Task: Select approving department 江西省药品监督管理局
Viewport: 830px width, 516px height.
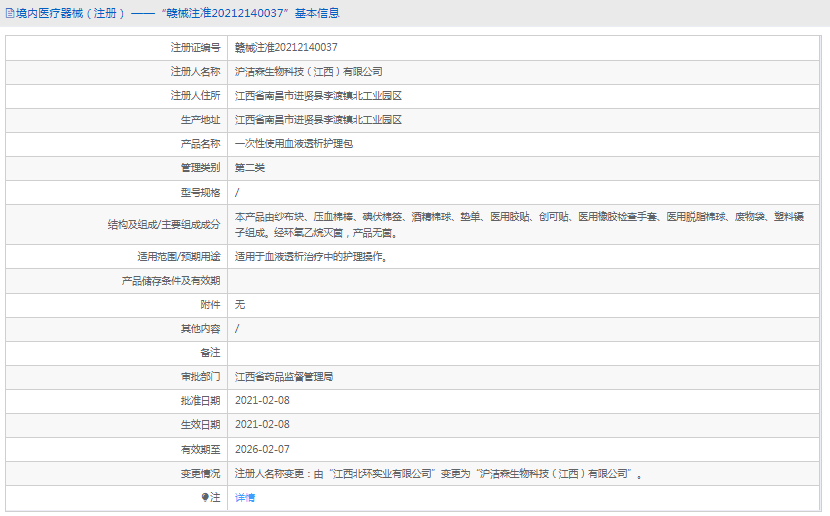Action: [x=284, y=377]
